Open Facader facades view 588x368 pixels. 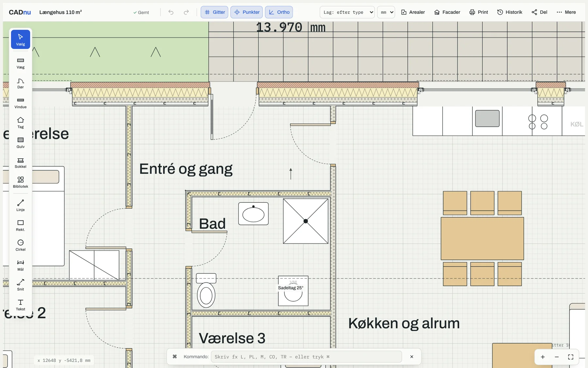(447, 12)
